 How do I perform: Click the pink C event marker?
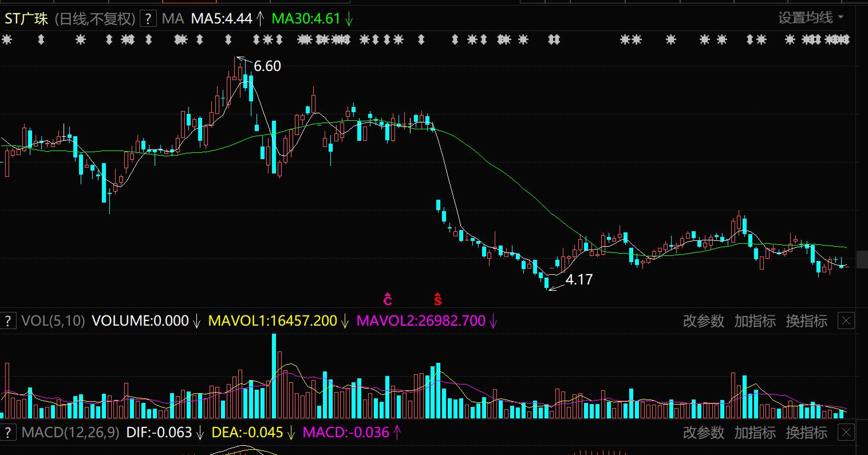pyautogui.click(x=388, y=299)
